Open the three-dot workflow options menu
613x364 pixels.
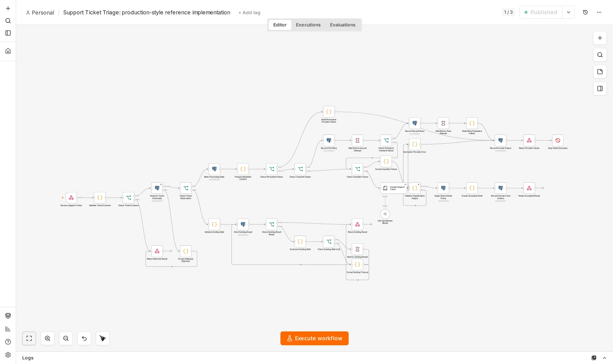point(599,12)
